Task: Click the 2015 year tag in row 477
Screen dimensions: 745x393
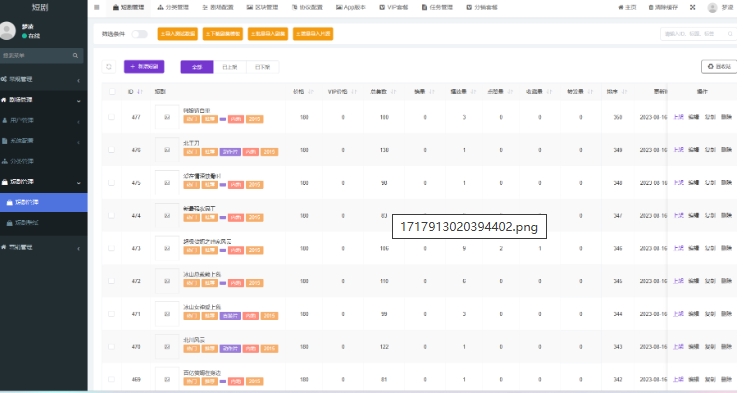Action: (254, 119)
